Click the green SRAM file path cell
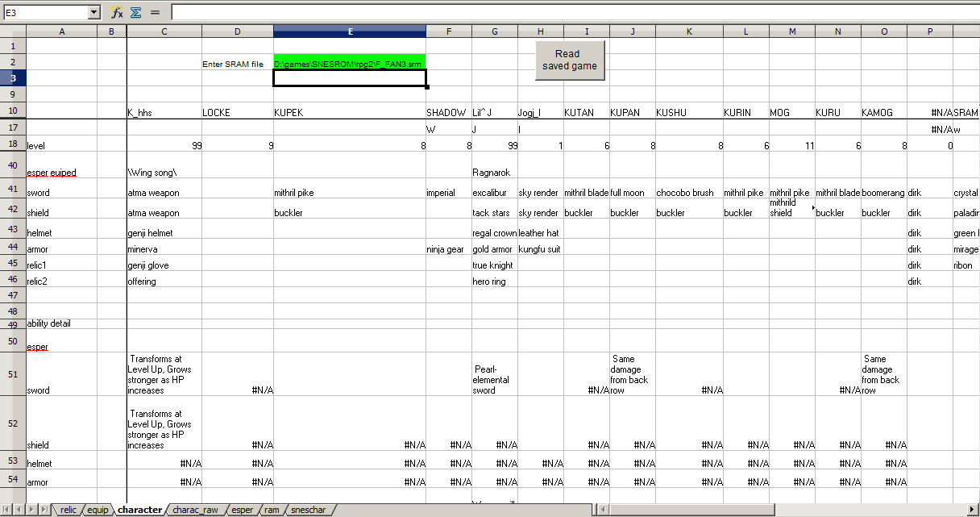Image resolution: width=980 pixels, height=517 pixels. pos(349,63)
